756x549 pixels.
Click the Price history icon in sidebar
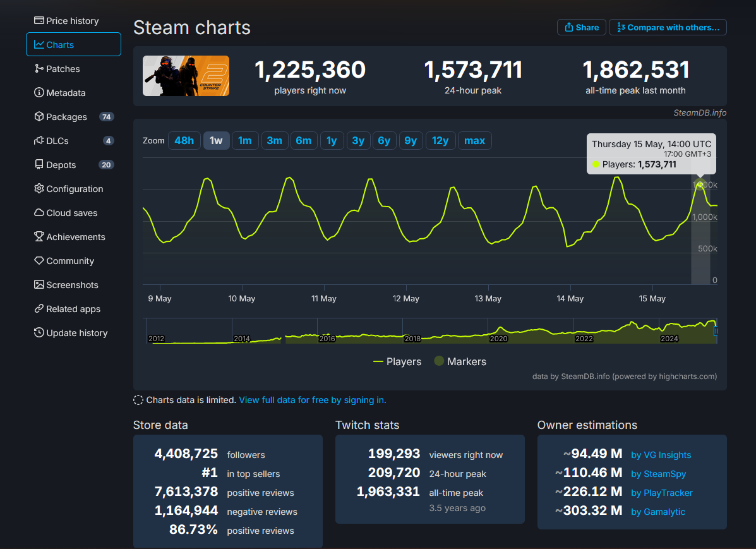coord(39,20)
